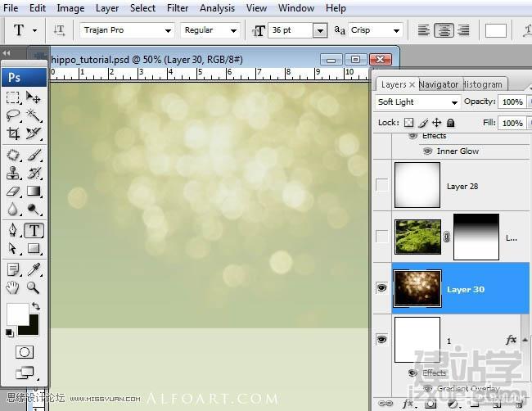Toggle Gradient Overlay effect visibility
The height and width of the screenshot is (411, 532).
point(427,389)
